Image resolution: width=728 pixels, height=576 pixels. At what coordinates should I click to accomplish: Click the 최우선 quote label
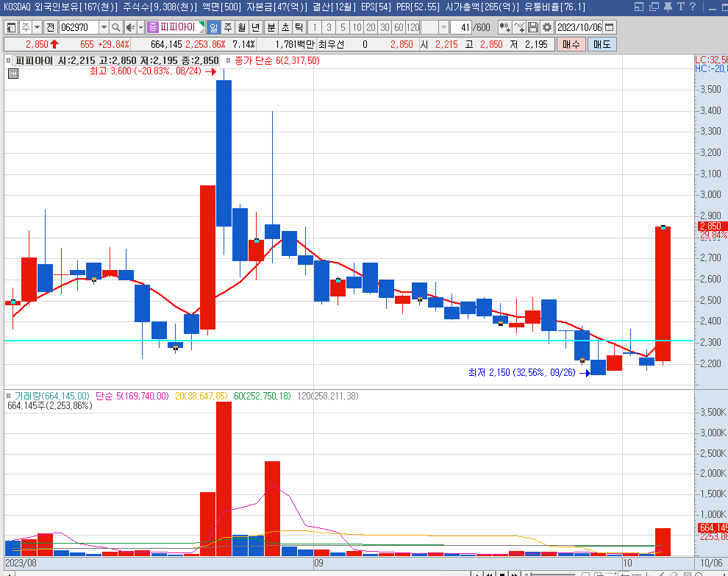(332, 45)
